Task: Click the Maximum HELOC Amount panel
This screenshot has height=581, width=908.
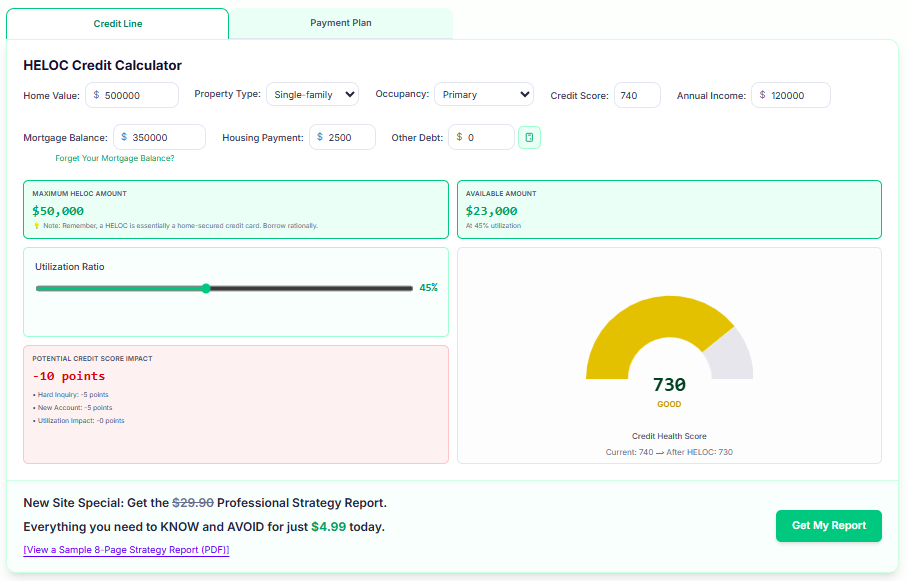Action: coord(235,209)
